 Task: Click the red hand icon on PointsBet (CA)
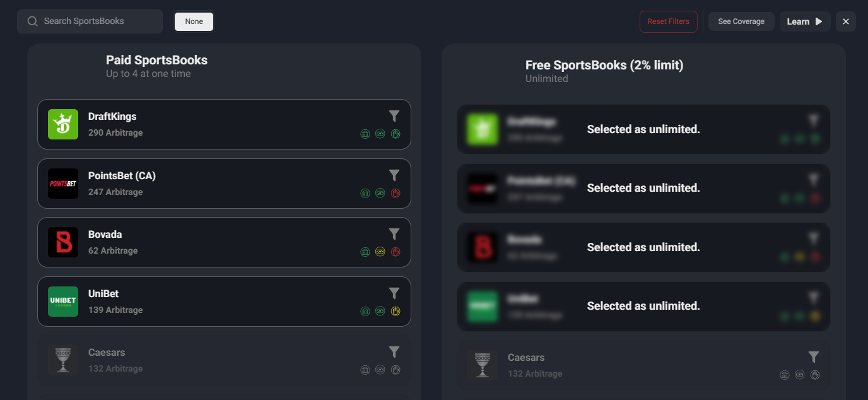(396, 193)
